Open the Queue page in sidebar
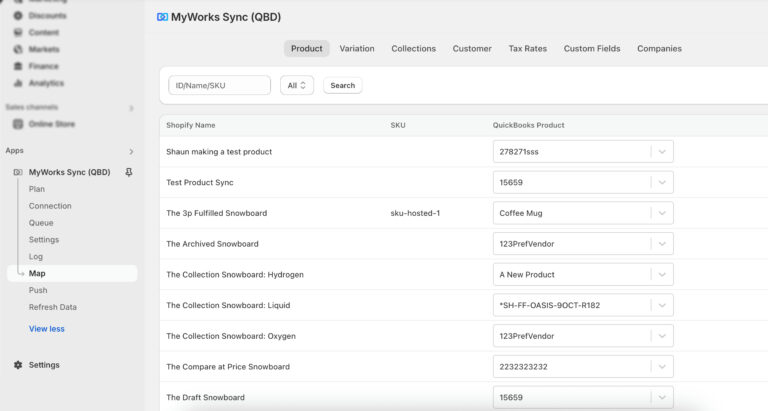Viewport: 768px width, 411px height. [41, 223]
